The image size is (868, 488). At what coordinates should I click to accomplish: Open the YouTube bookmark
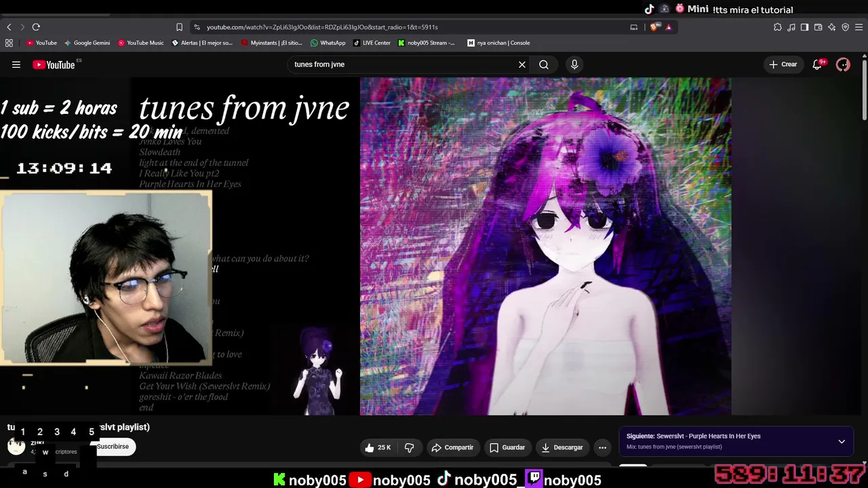coord(41,43)
